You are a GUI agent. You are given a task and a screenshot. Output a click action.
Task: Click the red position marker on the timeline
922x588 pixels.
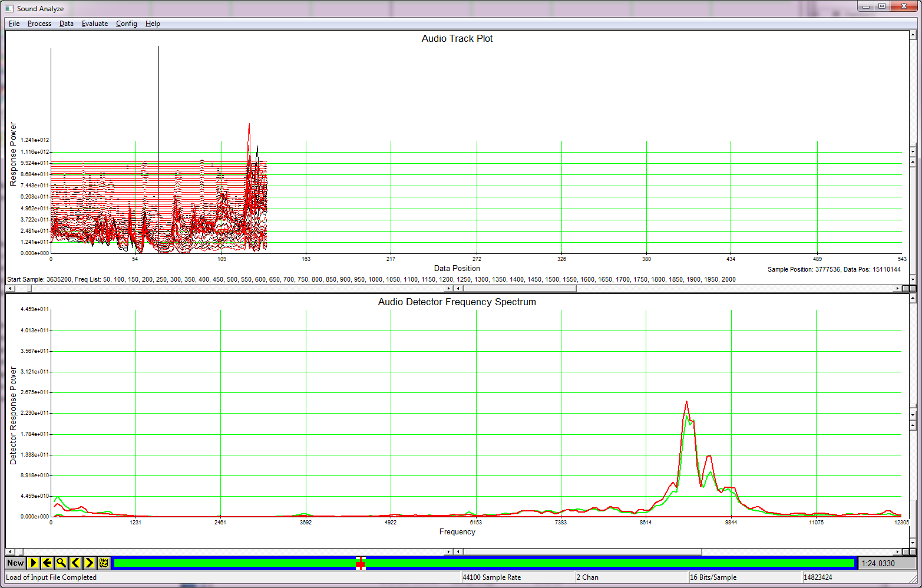[x=361, y=564]
